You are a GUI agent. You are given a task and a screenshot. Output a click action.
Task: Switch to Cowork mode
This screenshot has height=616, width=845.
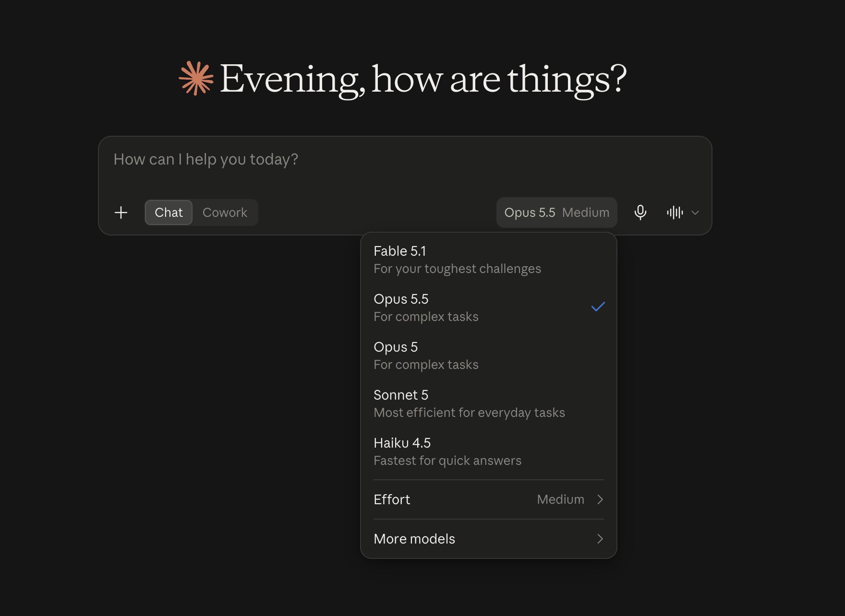tap(225, 213)
